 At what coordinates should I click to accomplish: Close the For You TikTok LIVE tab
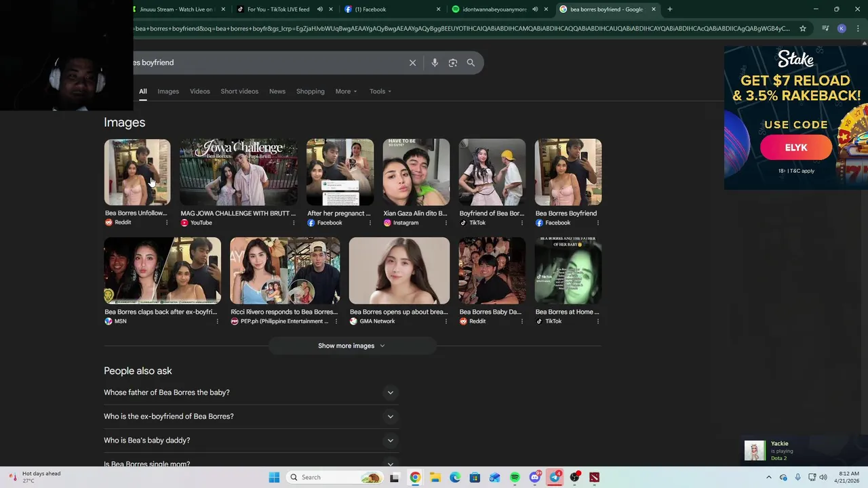[x=331, y=9]
